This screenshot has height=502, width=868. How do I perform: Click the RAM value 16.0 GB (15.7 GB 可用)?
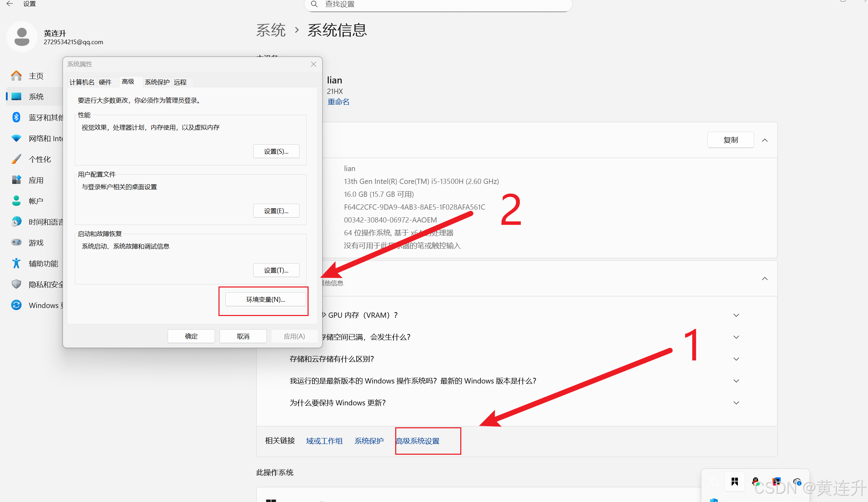(379, 194)
